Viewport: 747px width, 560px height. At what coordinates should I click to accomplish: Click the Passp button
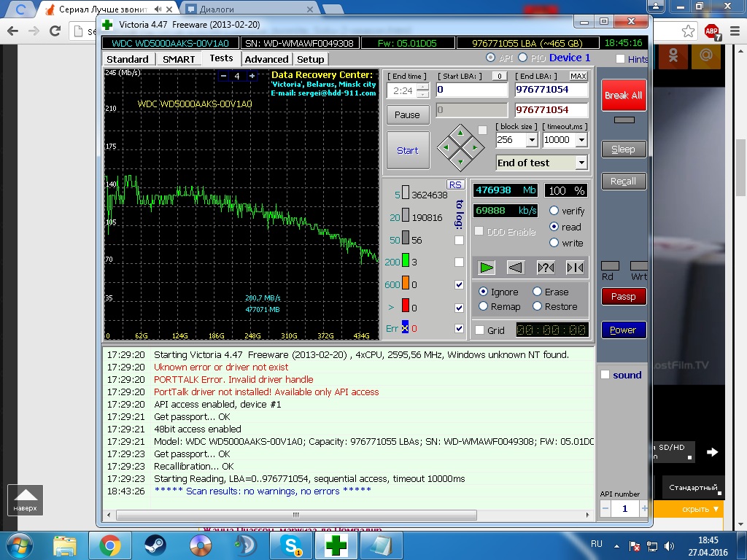pyautogui.click(x=623, y=296)
